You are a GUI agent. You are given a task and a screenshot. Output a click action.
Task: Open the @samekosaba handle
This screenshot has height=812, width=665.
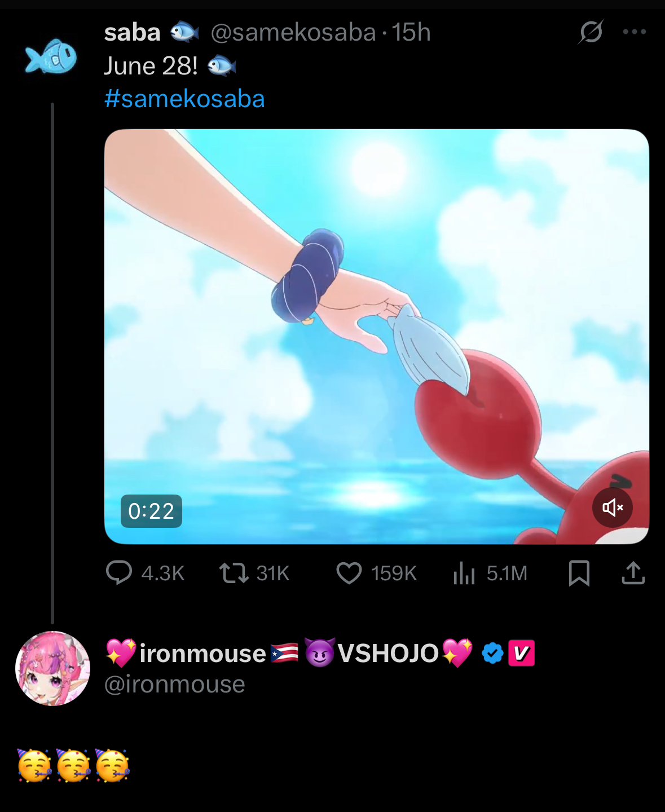click(x=293, y=33)
